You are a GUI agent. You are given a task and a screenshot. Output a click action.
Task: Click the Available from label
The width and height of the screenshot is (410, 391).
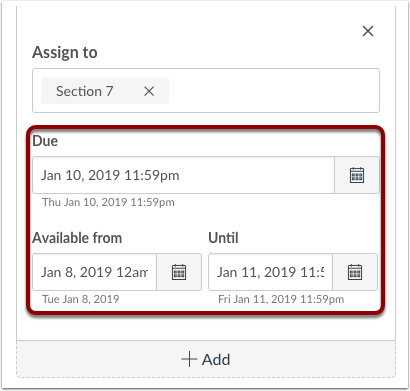[77, 238]
